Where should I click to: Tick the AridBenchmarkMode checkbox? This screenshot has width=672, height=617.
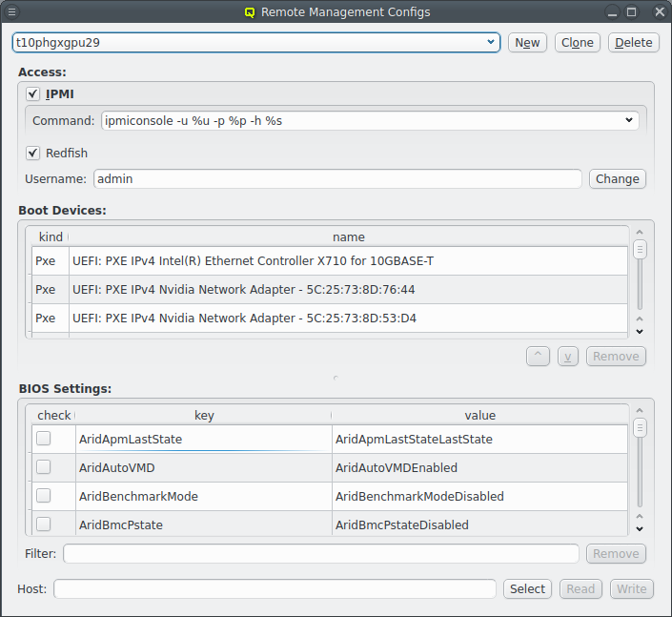coord(44,496)
